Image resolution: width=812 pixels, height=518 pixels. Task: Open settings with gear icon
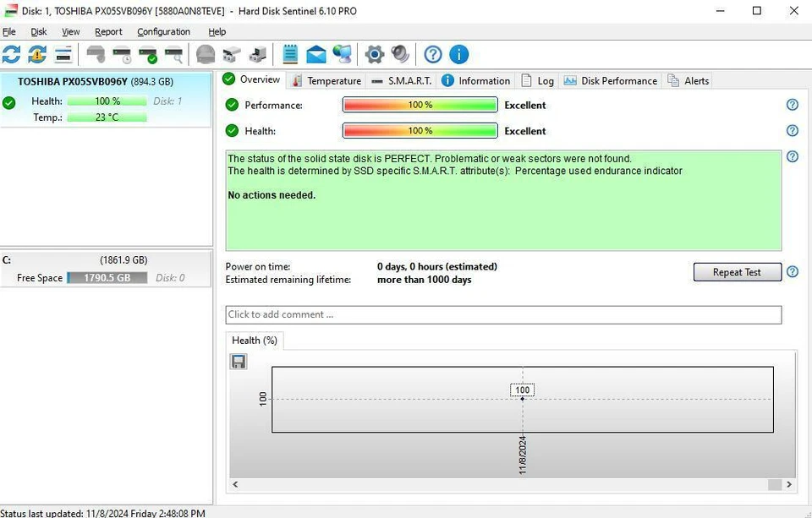373,54
